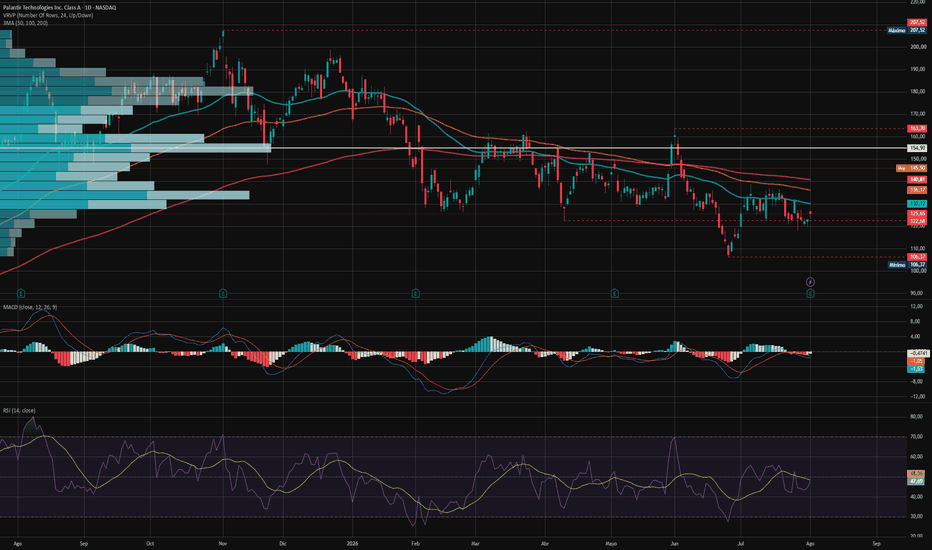Click the Máximo 207,52 price label
932x550 pixels.
(x=906, y=30)
